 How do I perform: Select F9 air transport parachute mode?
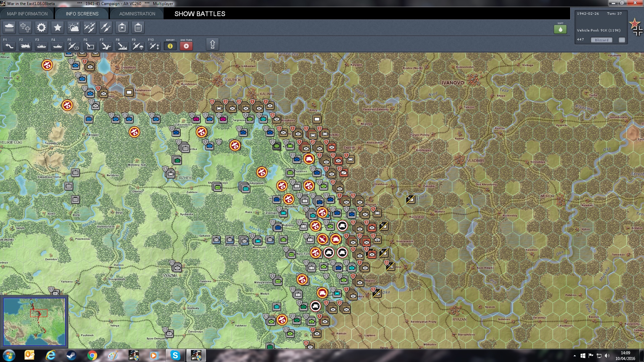[138, 46]
